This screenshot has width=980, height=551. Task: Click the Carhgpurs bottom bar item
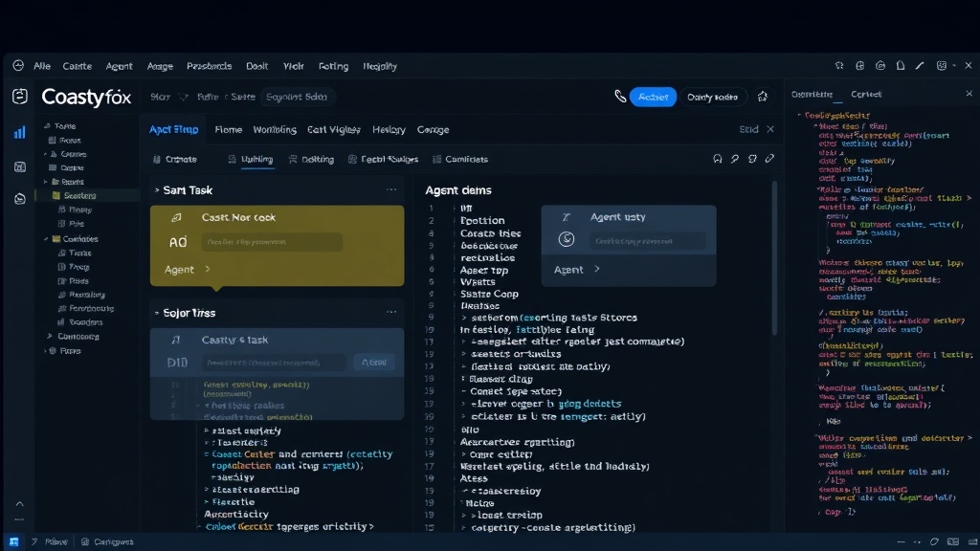[x=107, y=541]
